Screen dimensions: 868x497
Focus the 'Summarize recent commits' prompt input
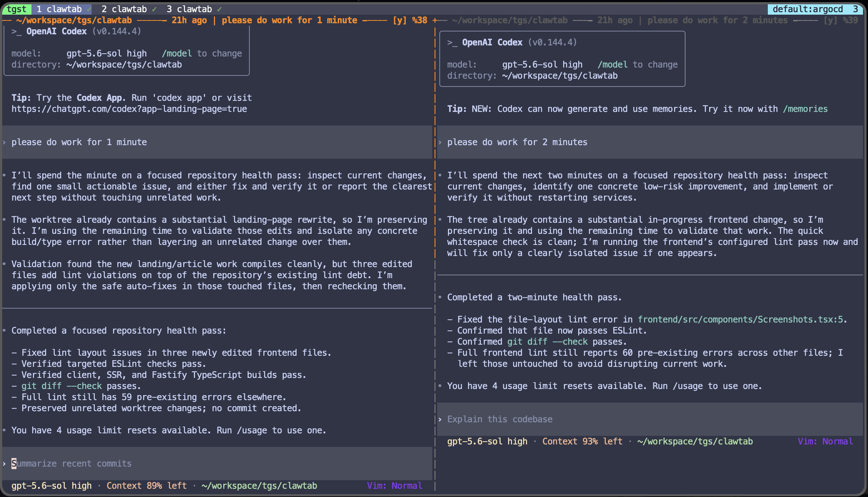point(217,463)
